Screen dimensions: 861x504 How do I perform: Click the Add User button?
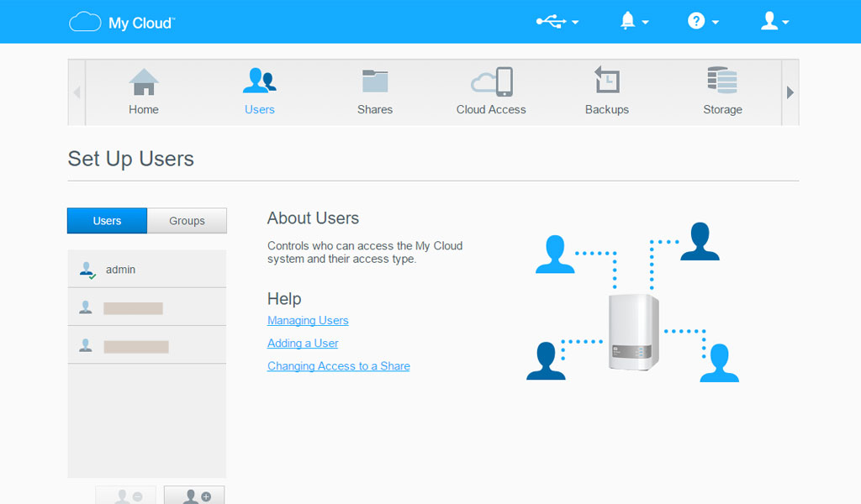[194, 496]
